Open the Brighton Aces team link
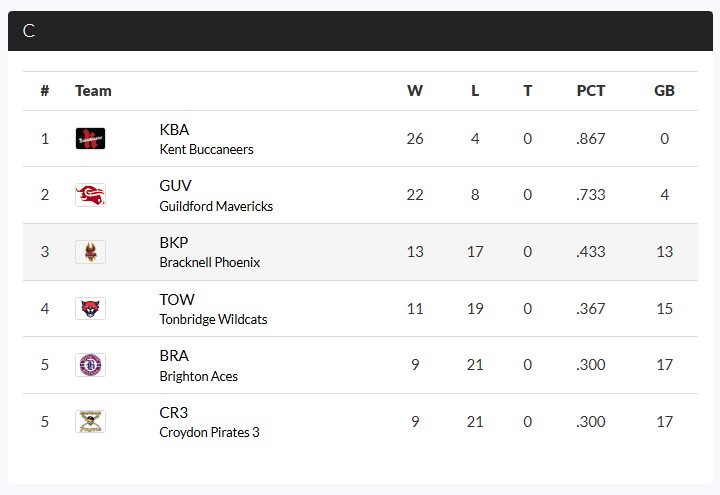The width and height of the screenshot is (720, 495). 198,377
